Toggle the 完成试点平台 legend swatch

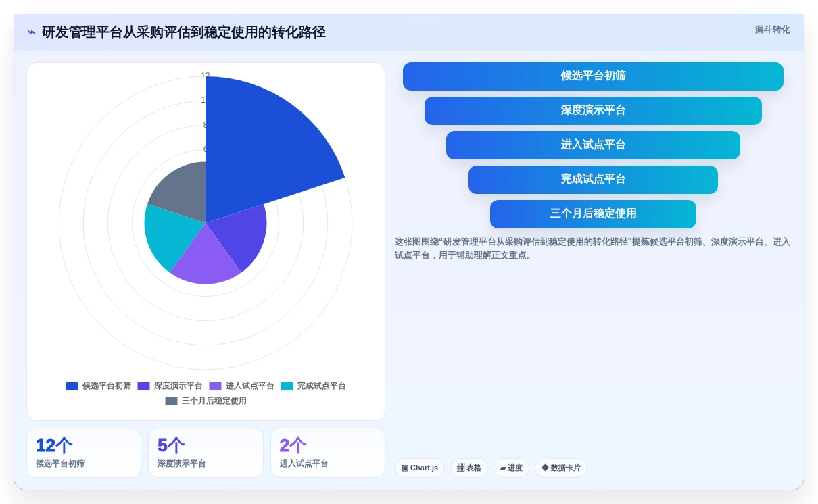287,386
